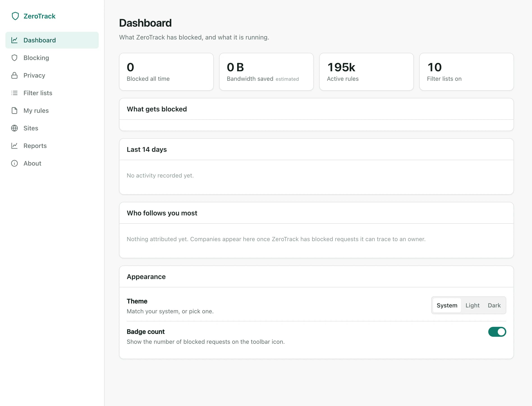The width and height of the screenshot is (532, 406).
Task: Open the My rules page
Action: pyautogui.click(x=52, y=111)
